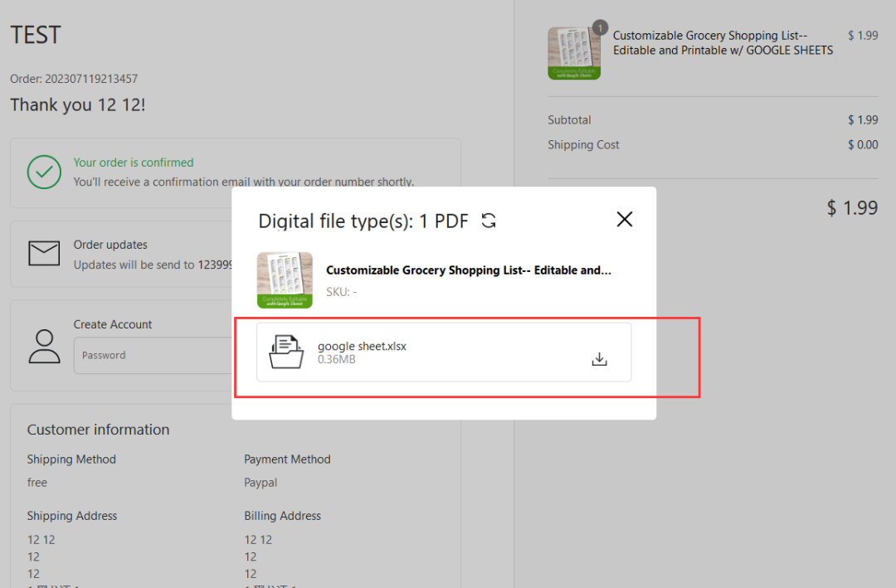Click the folder document icon in file row

coord(285,352)
